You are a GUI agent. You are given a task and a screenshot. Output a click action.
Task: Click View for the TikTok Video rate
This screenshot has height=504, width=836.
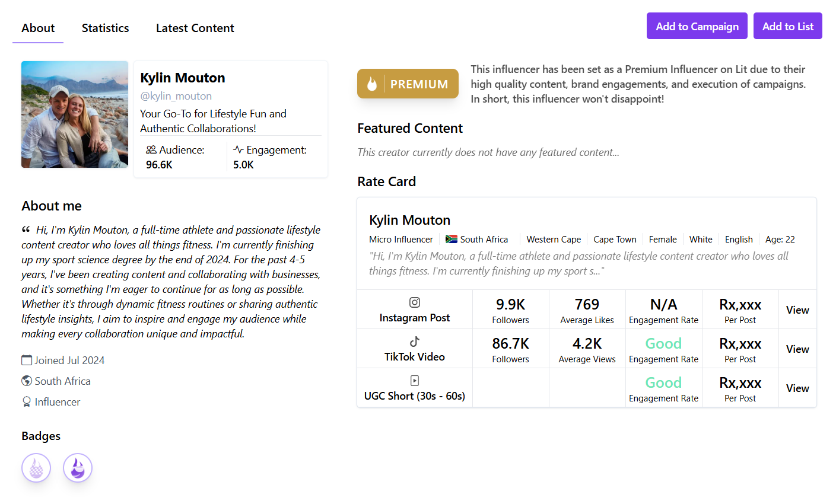pyautogui.click(x=797, y=349)
